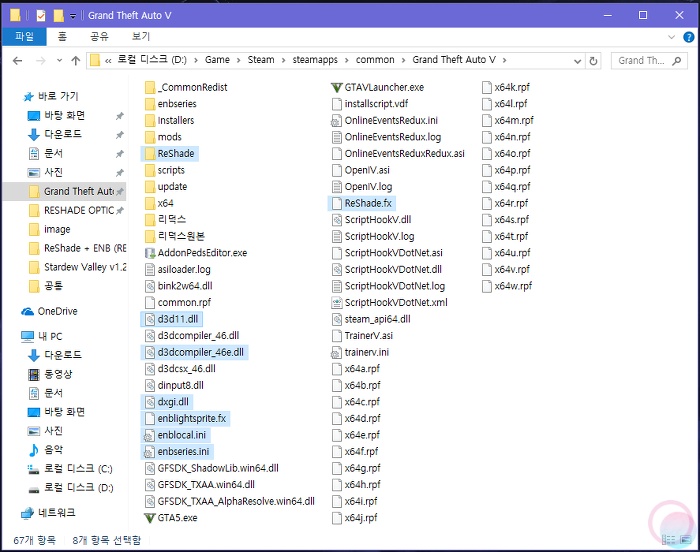This screenshot has width=700, height=552.
Task: Select the 리덕스원본 folder
Action: (x=175, y=237)
